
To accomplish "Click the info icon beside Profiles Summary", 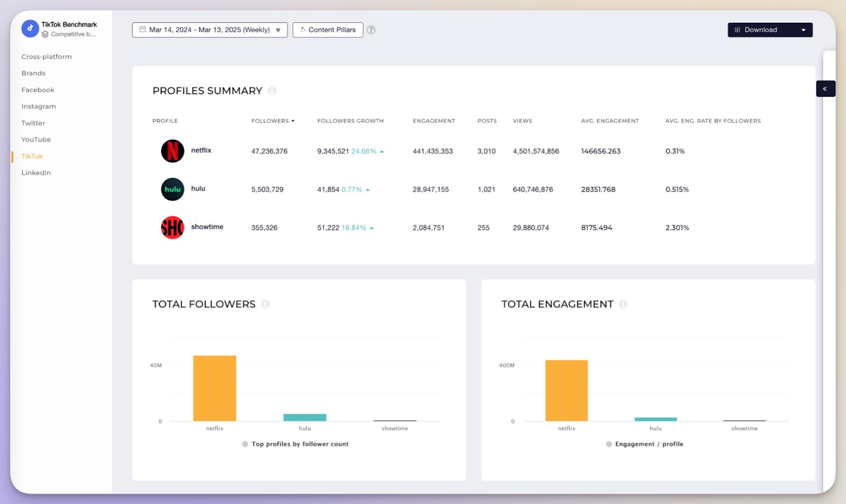I will click(x=273, y=91).
